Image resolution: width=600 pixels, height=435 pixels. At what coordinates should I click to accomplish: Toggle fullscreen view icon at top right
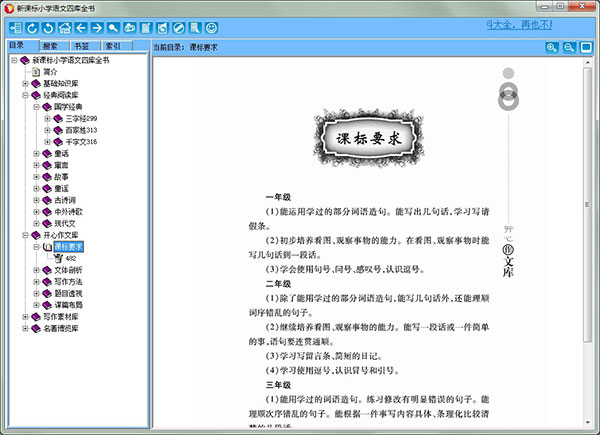pos(586,47)
